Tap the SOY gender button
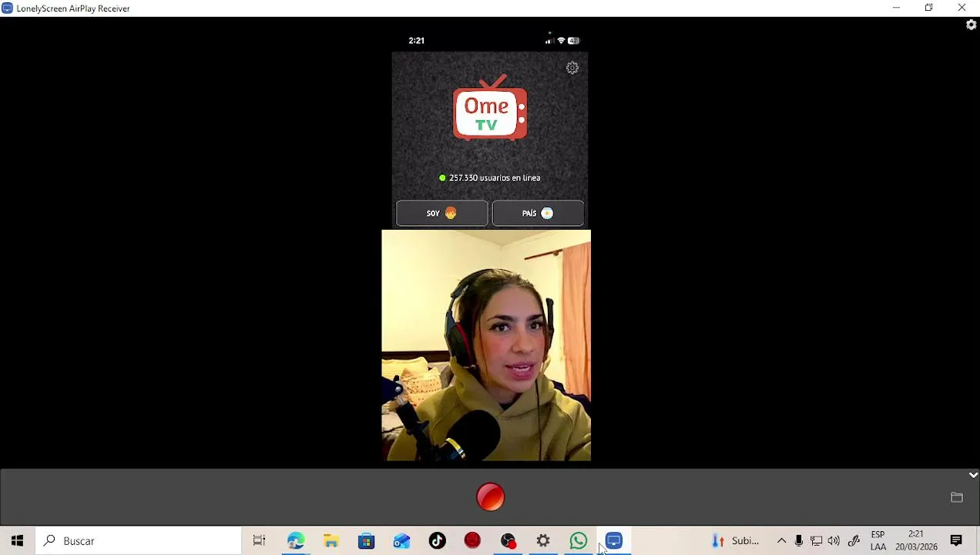Screen dimensions: 980x555 441,214
